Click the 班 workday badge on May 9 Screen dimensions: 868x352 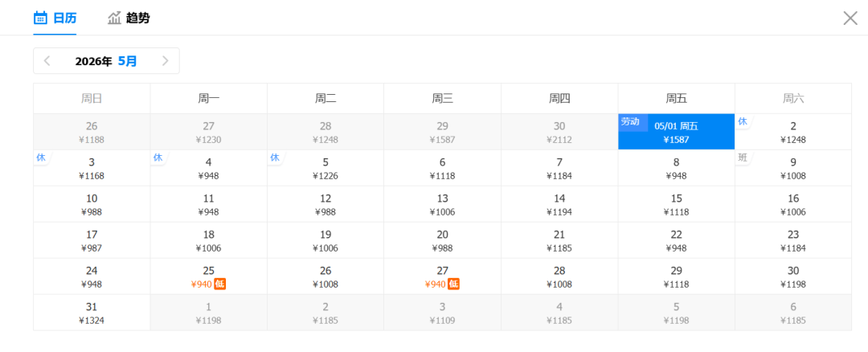pyautogui.click(x=743, y=158)
